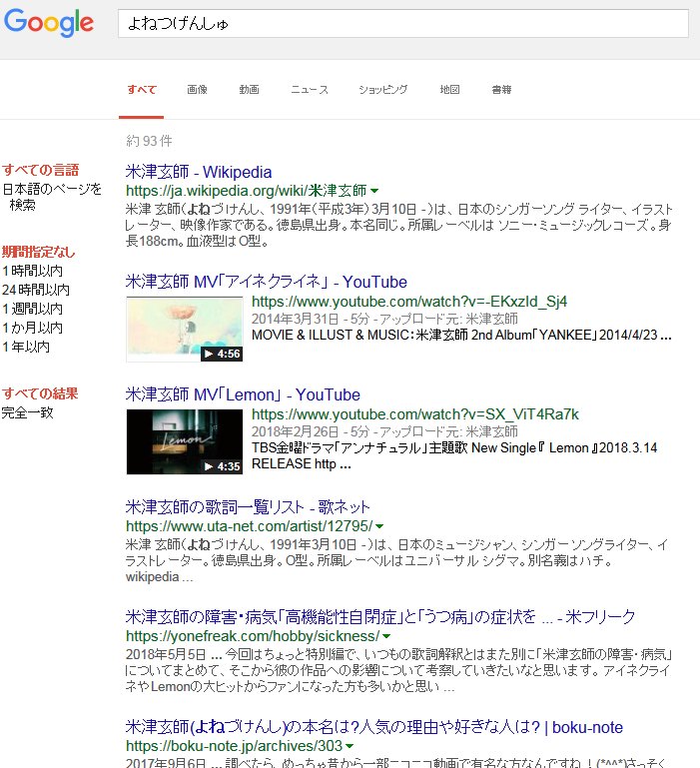
Task: Open boku-note 本名は result title
Action: (x=373, y=727)
